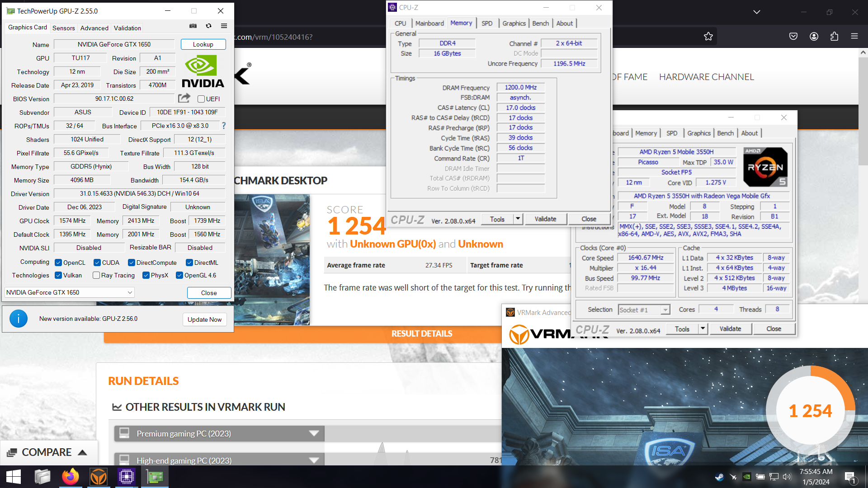
Task: Take a GPU-Z screenshot with camera icon
Action: pos(193,26)
